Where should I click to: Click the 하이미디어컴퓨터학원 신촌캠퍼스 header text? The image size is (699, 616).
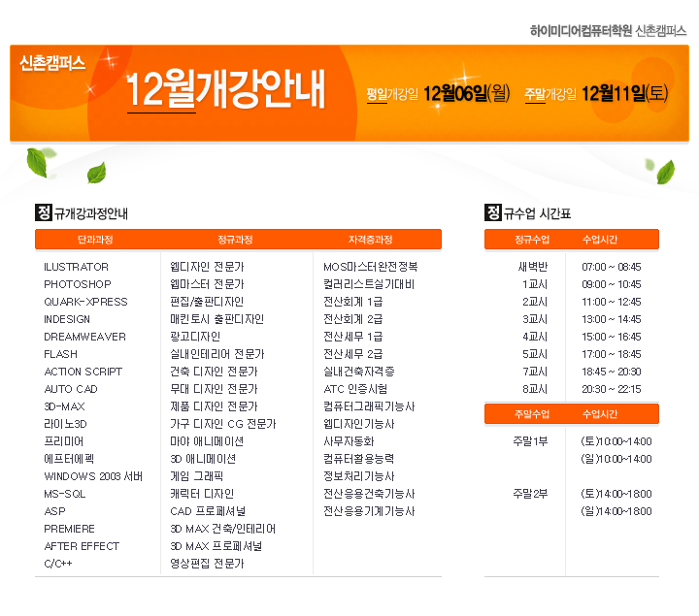608,31
